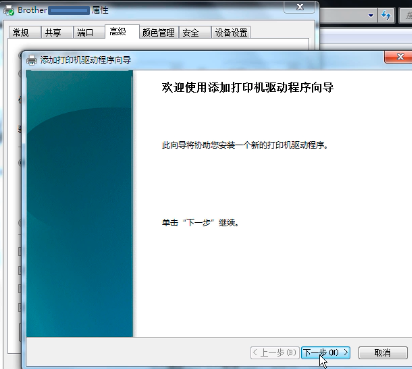Expand the address bar dropdown arrow in the background window
Viewport: 412px width, 369px height.
[371, 15]
